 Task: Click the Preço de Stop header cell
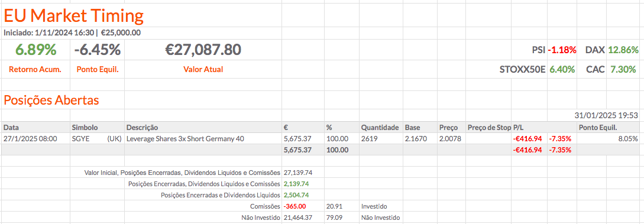[x=488, y=127]
